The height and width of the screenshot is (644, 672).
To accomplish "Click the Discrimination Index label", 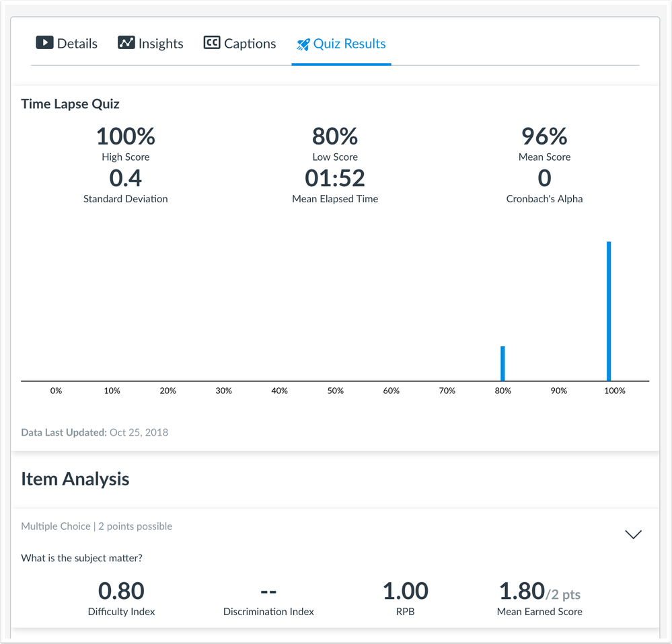I will pos(268,612).
